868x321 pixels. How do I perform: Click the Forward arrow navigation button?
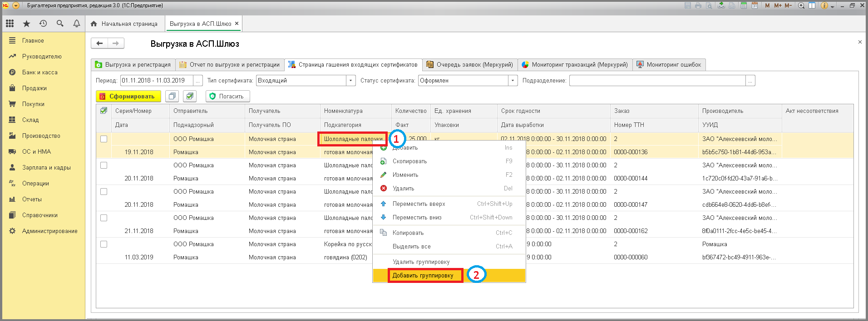pos(116,44)
